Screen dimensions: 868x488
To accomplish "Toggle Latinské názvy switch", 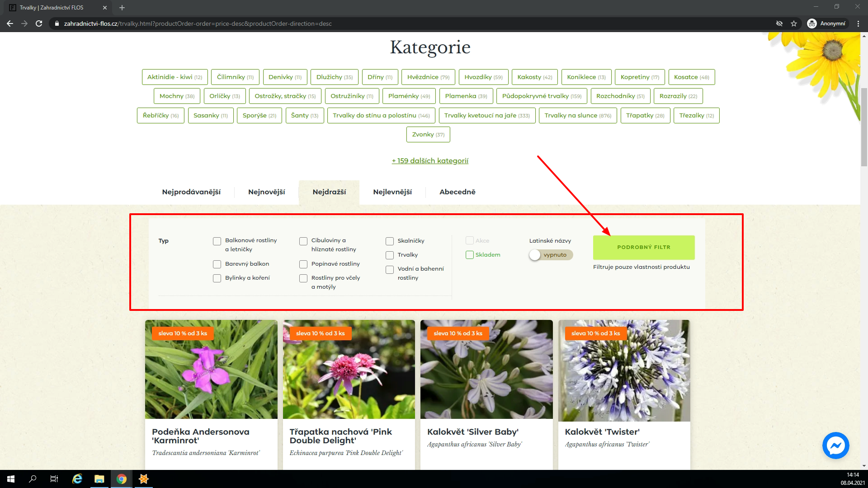I will (551, 255).
